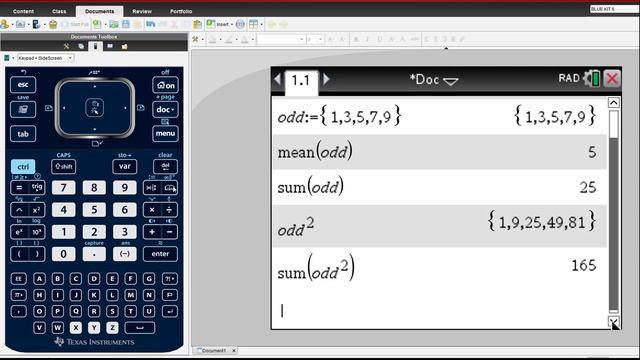Tap the trig key
640x360 pixels.
(x=37, y=187)
